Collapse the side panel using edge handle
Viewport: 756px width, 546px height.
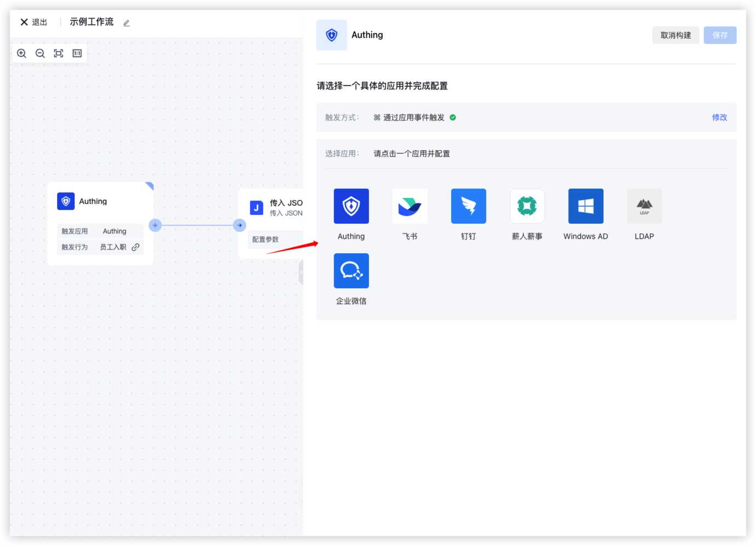(301, 272)
